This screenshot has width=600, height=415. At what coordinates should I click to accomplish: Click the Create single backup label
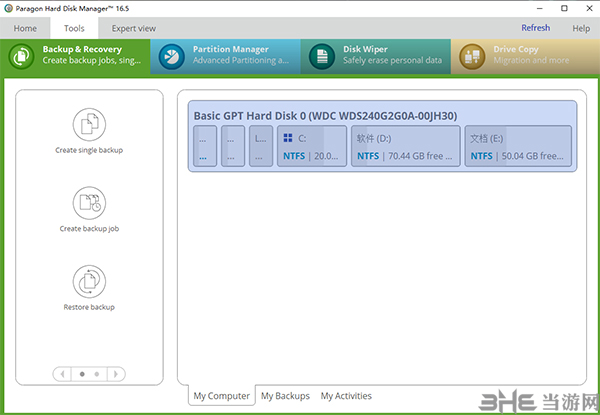click(x=89, y=150)
